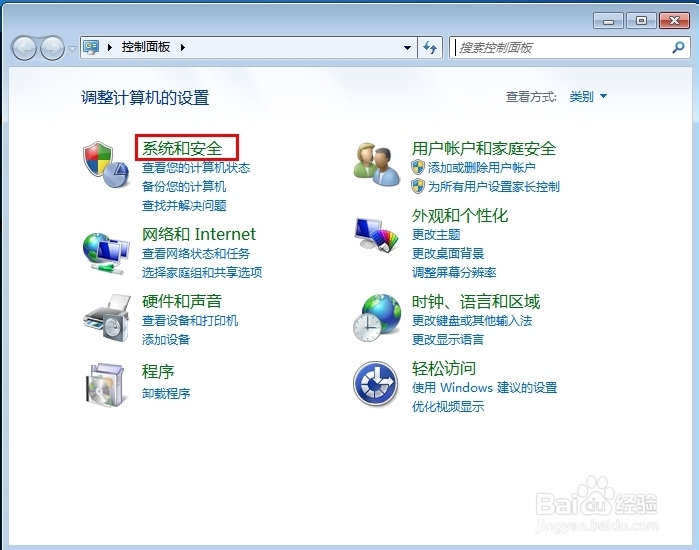Open 外观和个性化 category

click(x=460, y=215)
